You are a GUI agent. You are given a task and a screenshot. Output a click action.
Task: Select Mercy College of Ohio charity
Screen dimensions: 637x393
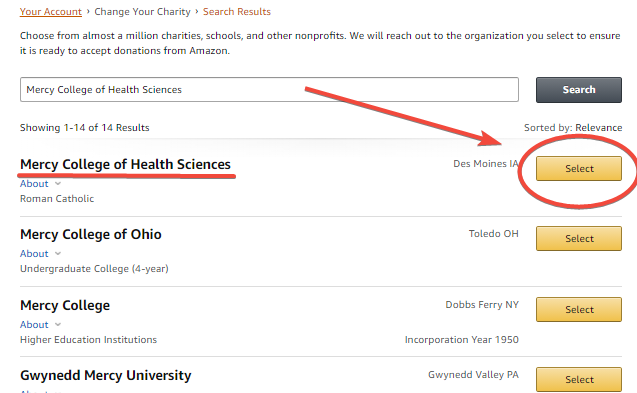coord(578,239)
